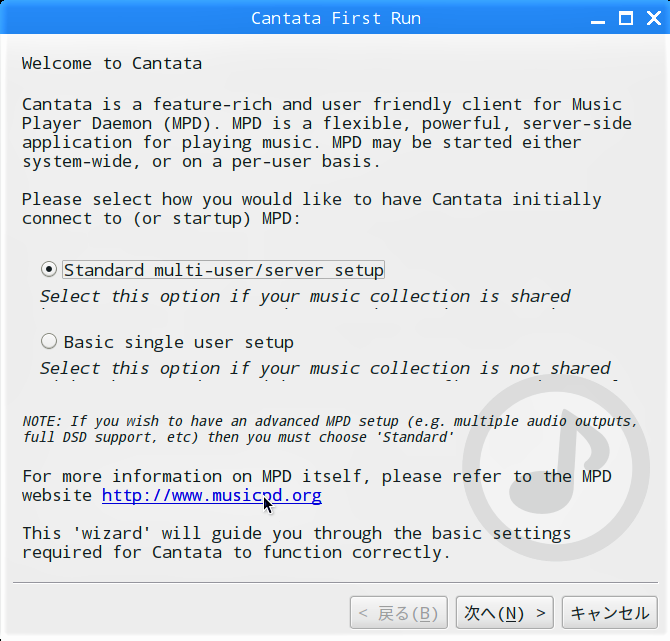Click the 'Please select how you would like' prompt

312,209
